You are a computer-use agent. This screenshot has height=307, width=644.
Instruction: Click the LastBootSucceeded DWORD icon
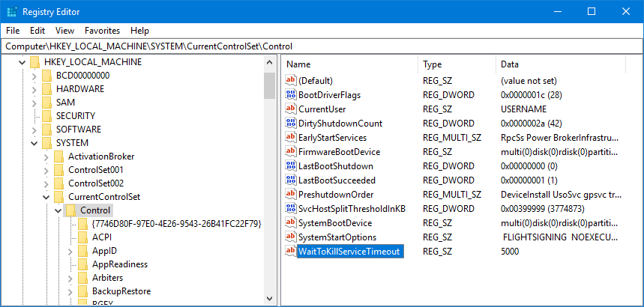[x=291, y=180]
